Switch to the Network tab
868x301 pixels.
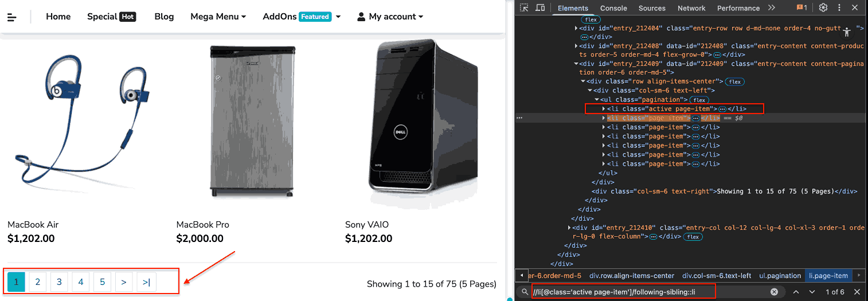click(x=691, y=8)
